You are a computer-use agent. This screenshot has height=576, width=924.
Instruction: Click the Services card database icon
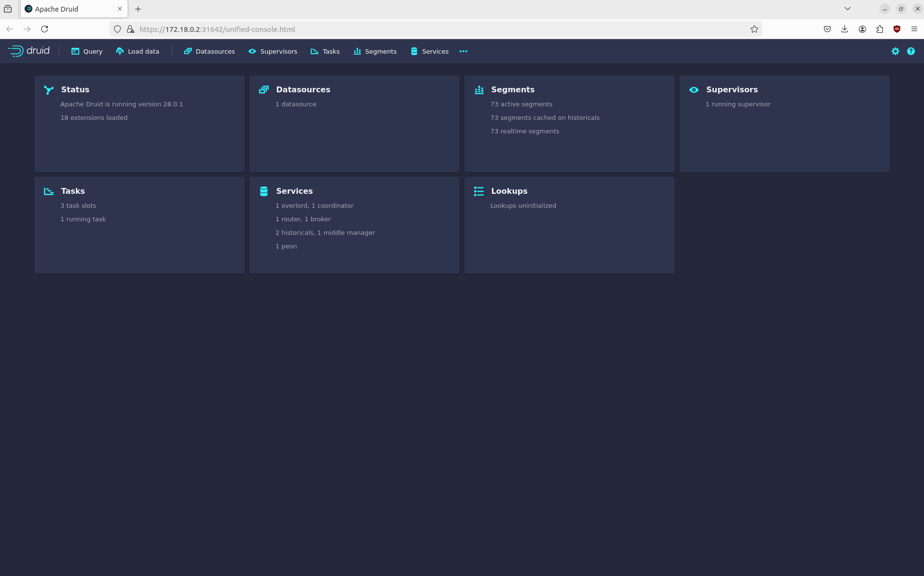click(x=264, y=191)
